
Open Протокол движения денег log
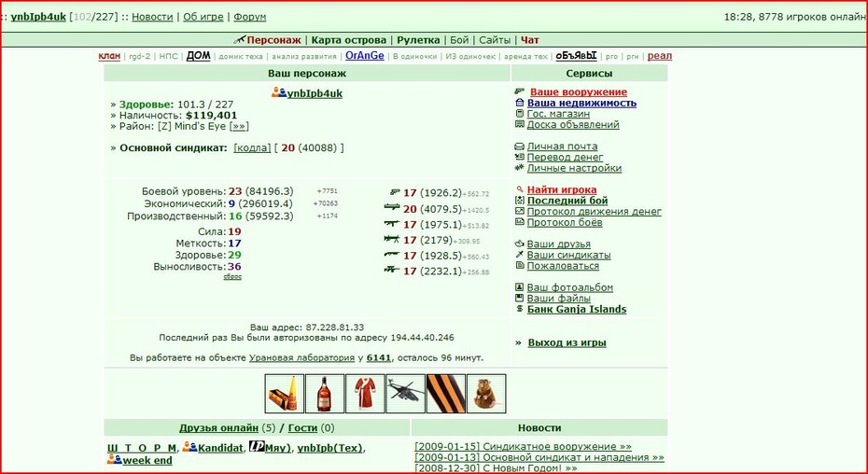(594, 211)
